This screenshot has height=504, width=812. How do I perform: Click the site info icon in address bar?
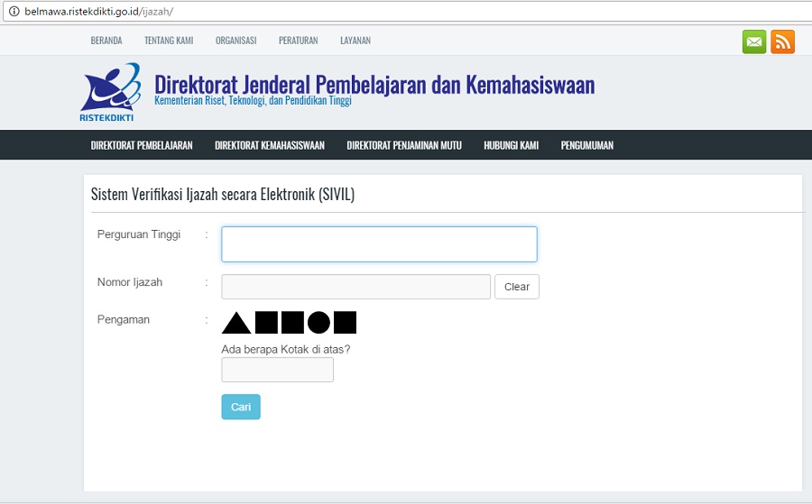point(14,11)
